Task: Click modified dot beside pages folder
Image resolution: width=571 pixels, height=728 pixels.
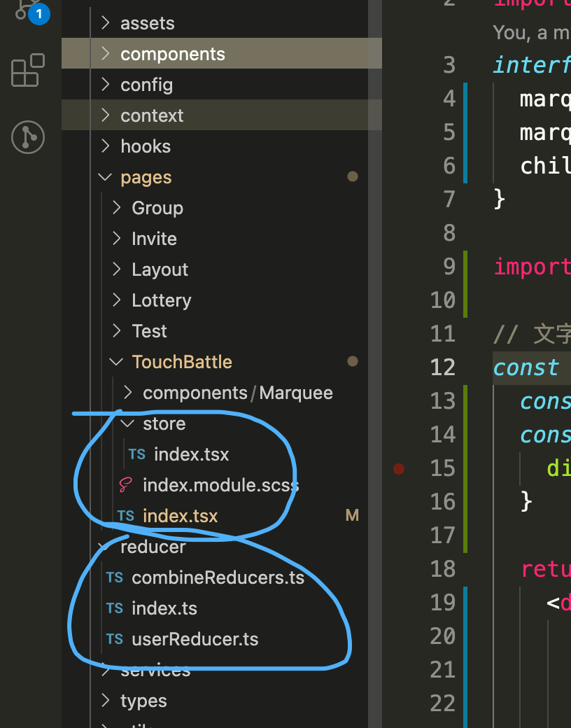Action: 353,176
